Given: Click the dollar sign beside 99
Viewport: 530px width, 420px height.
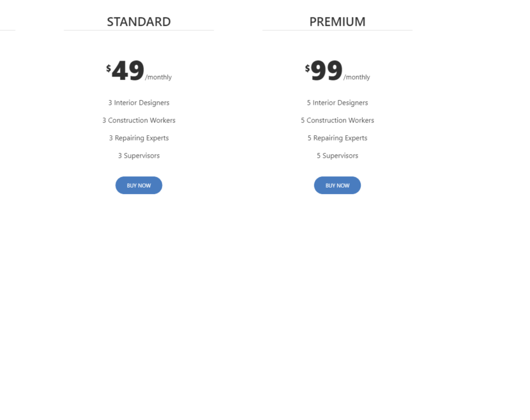Looking at the screenshot, I should [x=307, y=68].
